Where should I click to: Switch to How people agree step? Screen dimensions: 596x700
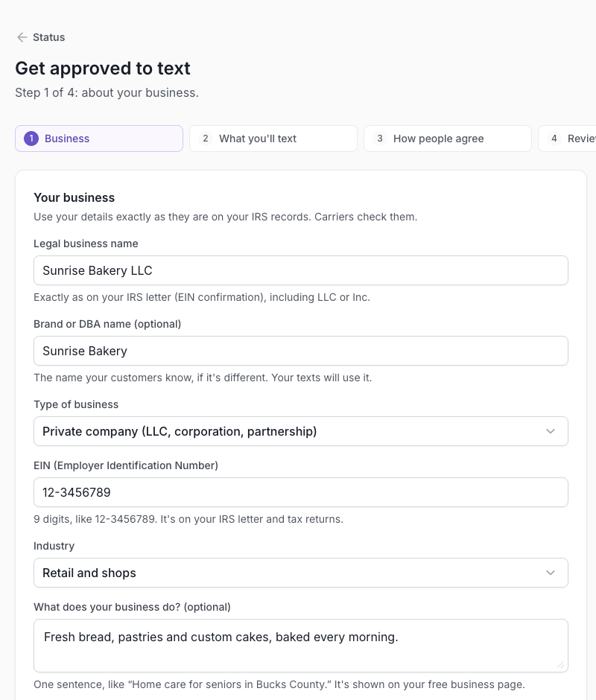(x=448, y=139)
